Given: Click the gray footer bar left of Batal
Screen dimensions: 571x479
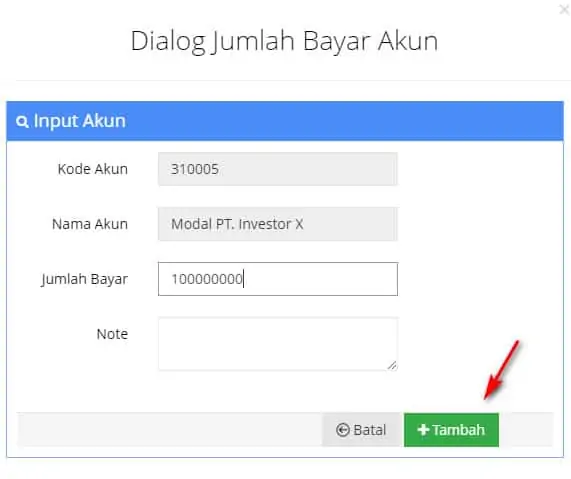Looking at the screenshot, I should pos(169,430).
